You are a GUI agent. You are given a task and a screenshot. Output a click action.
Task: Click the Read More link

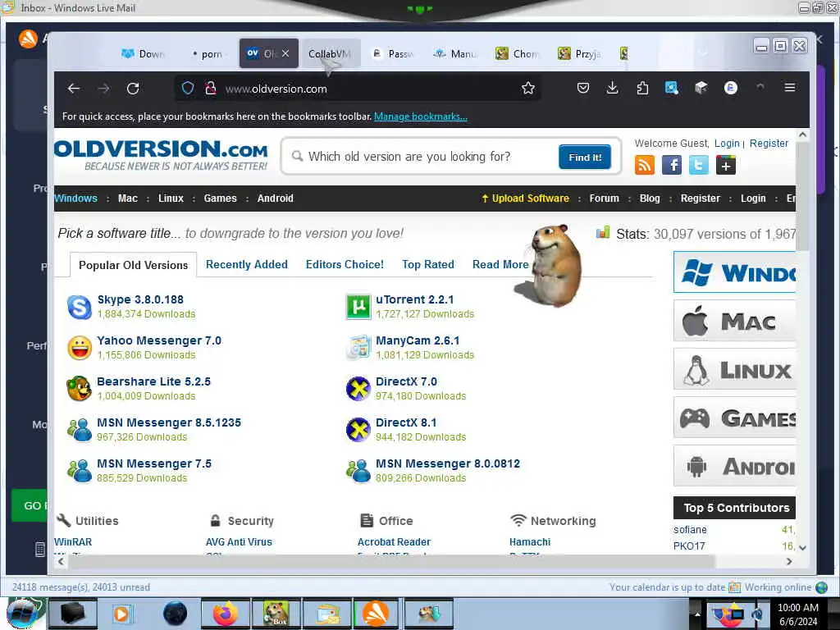point(500,265)
